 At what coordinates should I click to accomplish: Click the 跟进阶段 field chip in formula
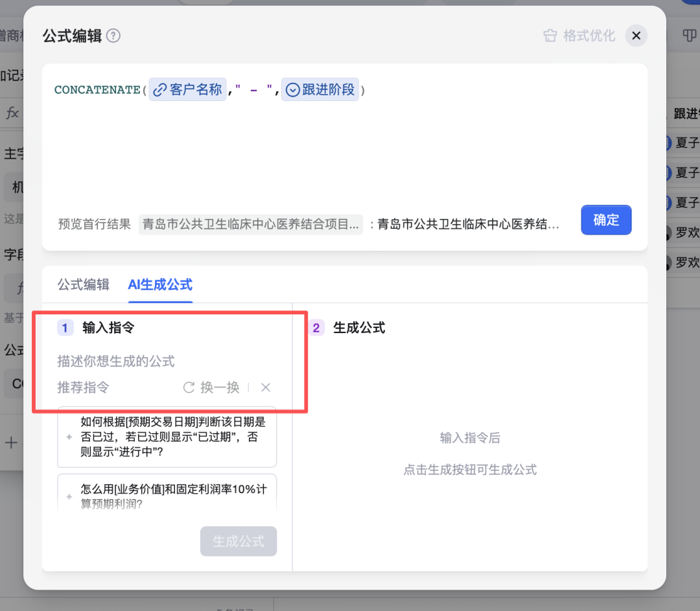[320, 90]
